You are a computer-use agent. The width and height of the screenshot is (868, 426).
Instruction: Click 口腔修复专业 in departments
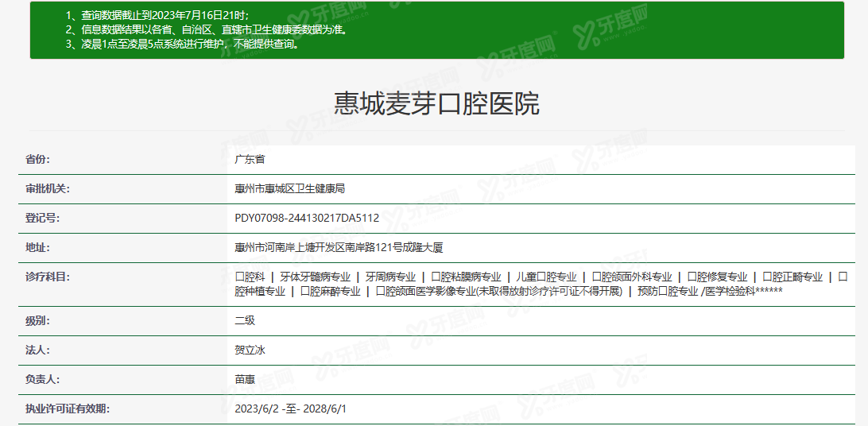(718, 277)
